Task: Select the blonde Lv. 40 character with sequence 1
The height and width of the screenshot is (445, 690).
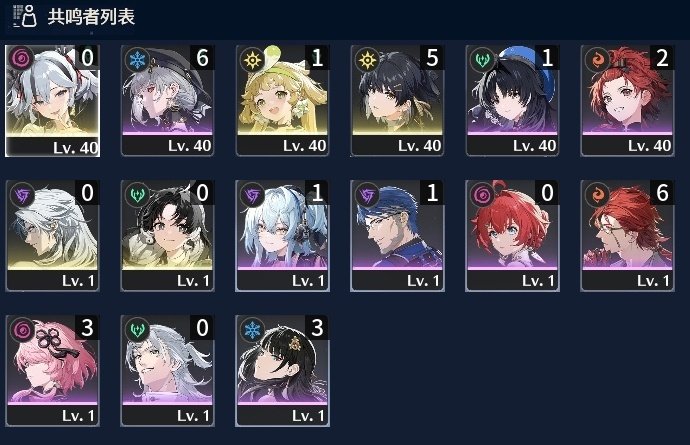Action: tap(283, 101)
